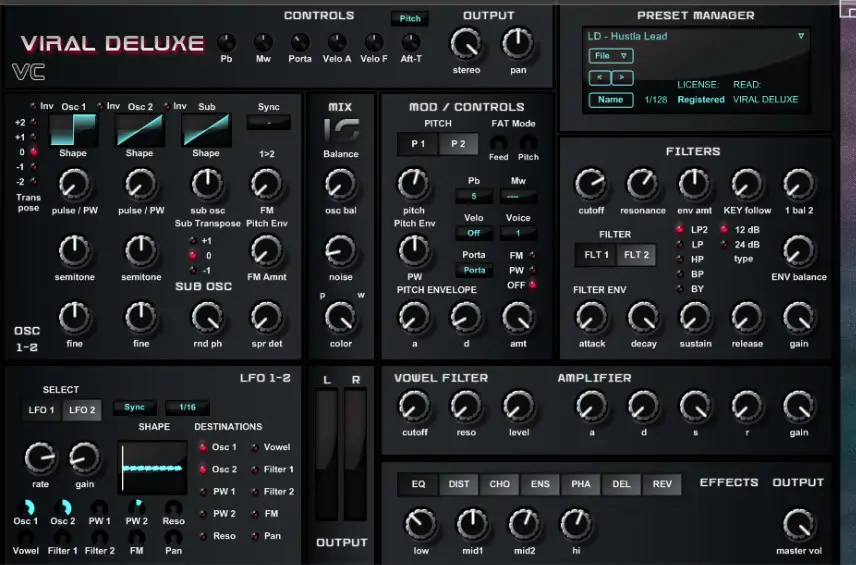Open the Pb range value box
The image size is (856, 565).
click(x=474, y=196)
